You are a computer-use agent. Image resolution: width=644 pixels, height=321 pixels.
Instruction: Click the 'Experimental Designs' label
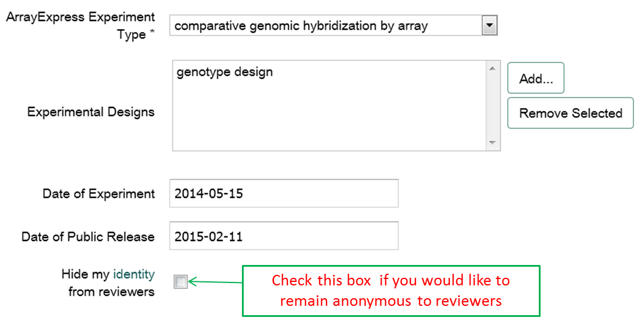(91, 112)
